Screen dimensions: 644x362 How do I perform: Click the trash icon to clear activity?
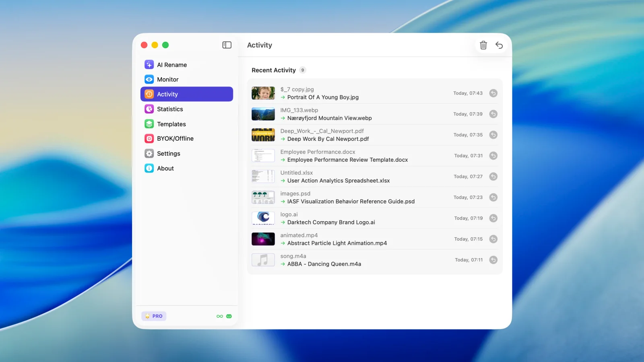click(483, 45)
